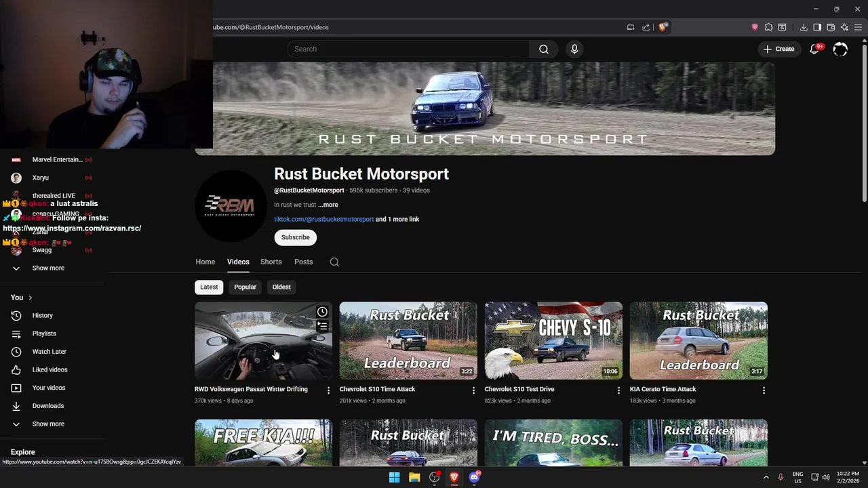The width and height of the screenshot is (868, 488).
Task: Open the YouTube account avatar menu
Action: (x=840, y=49)
